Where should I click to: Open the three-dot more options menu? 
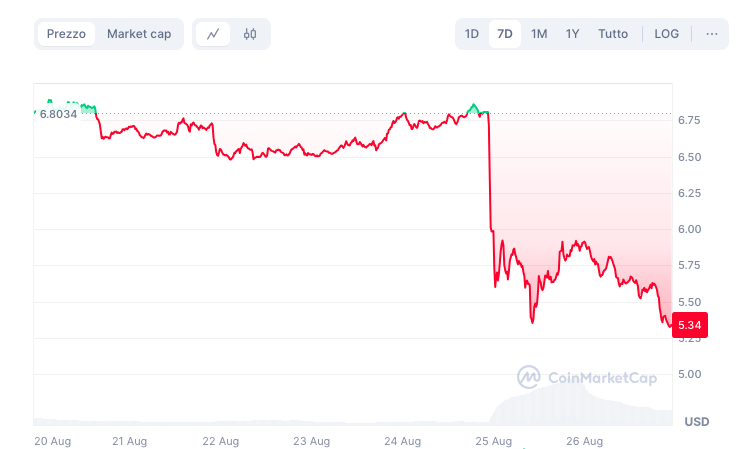[712, 34]
